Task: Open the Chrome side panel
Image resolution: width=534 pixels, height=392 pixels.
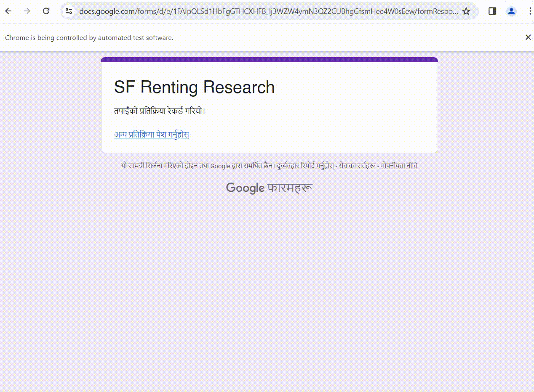Action: coord(492,11)
